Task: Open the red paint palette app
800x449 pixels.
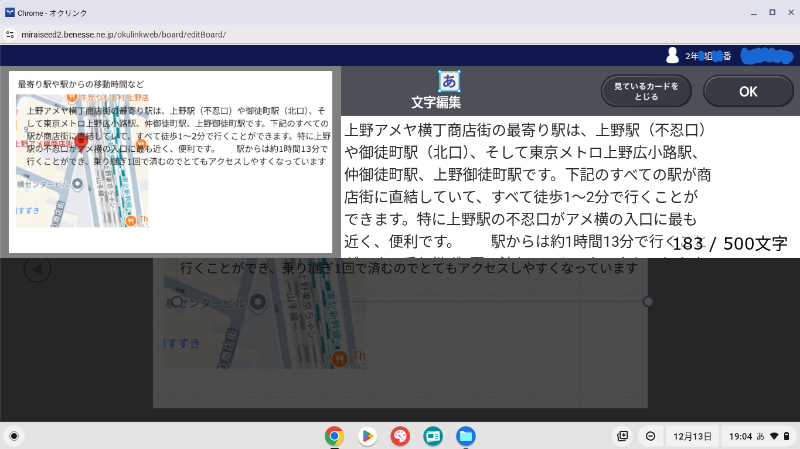Action: pos(400,436)
